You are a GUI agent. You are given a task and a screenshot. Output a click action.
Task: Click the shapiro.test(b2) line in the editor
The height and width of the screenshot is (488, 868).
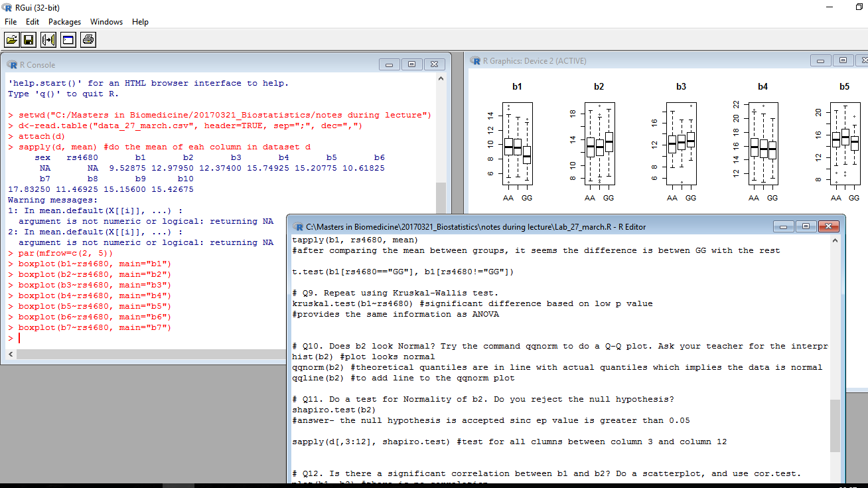tap(334, 410)
